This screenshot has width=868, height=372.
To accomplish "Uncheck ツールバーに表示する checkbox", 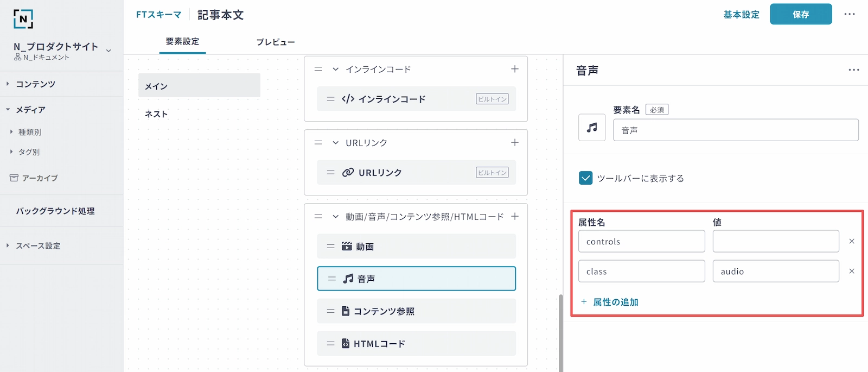I will click(586, 178).
